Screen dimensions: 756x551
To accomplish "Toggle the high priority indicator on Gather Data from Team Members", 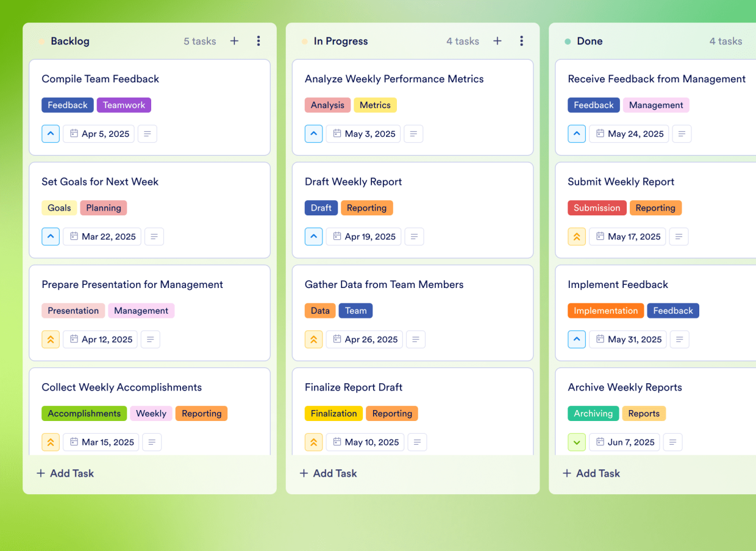I will 313,339.
